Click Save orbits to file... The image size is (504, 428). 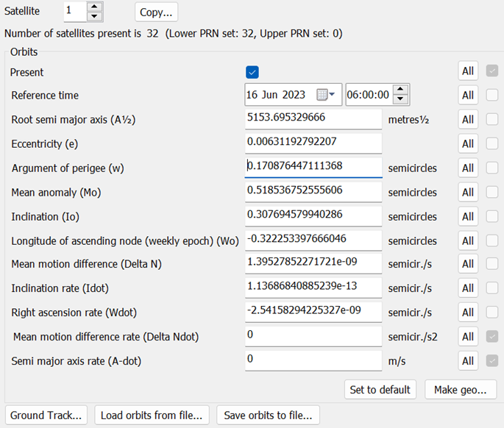point(268,415)
